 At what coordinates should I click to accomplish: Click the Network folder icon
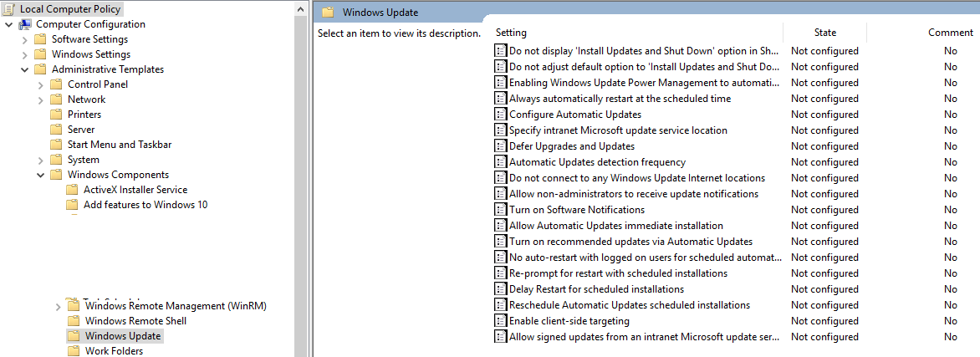pos(57,99)
